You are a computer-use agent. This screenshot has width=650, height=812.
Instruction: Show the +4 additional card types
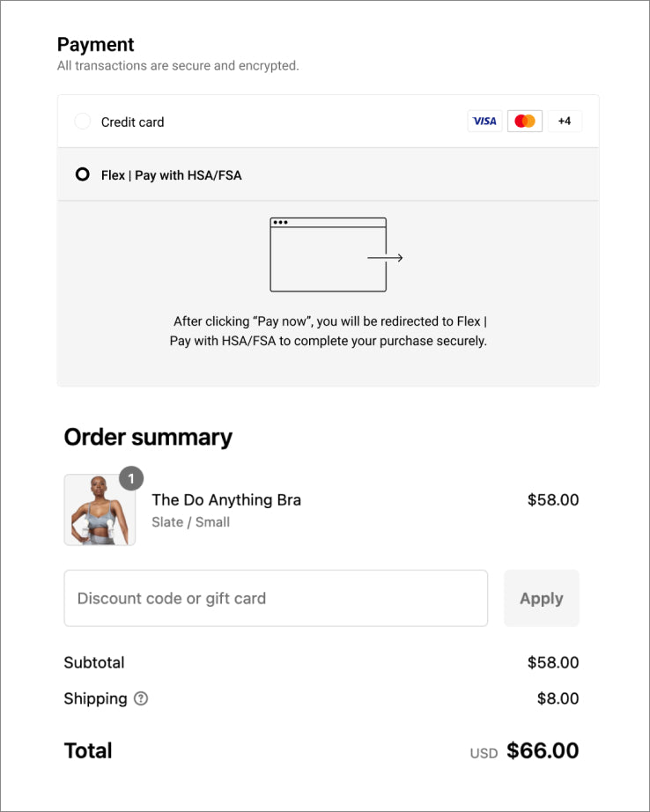click(565, 122)
